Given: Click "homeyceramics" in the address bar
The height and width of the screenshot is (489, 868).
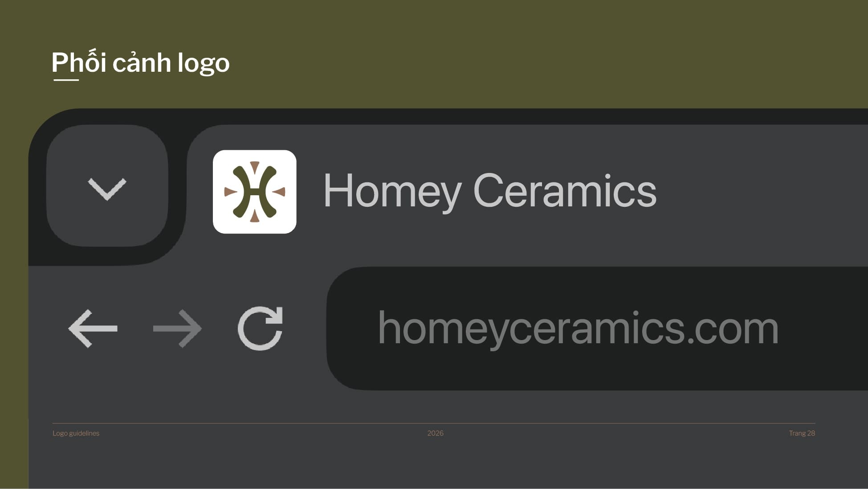Looking at the screenshot, I should pos(531,329).
